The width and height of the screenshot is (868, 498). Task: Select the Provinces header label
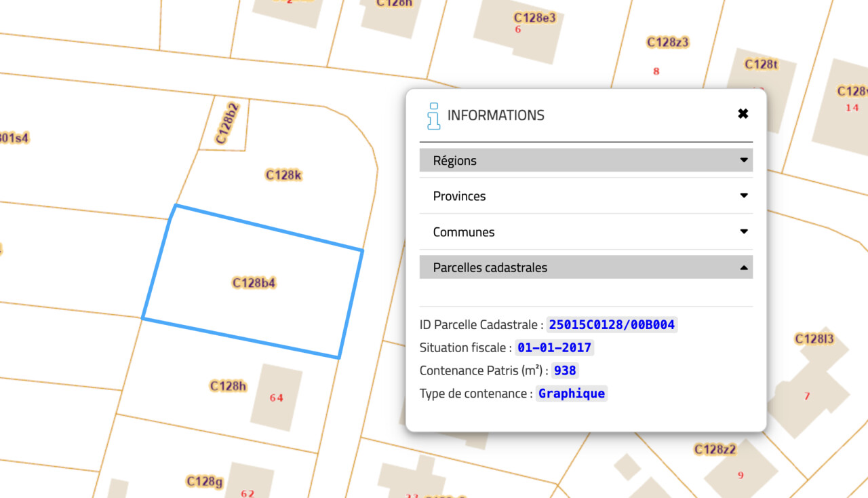[x=460, y=196]
